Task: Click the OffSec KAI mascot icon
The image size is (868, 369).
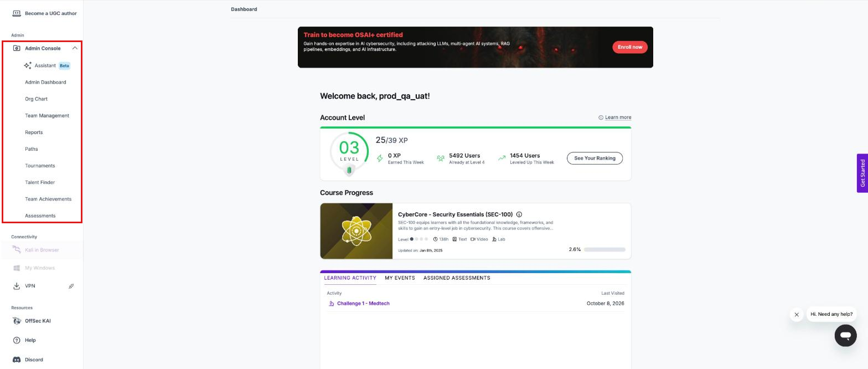Action: pyautogui.click(x=17, y=321)
